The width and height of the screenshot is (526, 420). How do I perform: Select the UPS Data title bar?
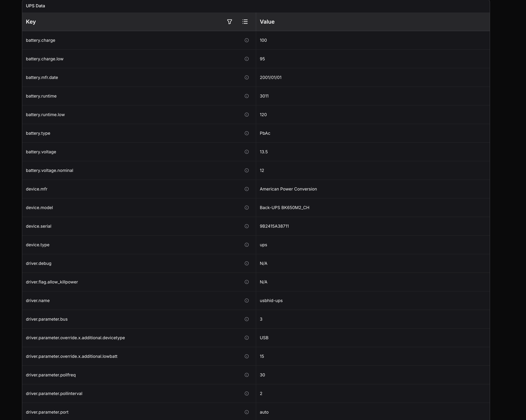(x=35, y=6)
